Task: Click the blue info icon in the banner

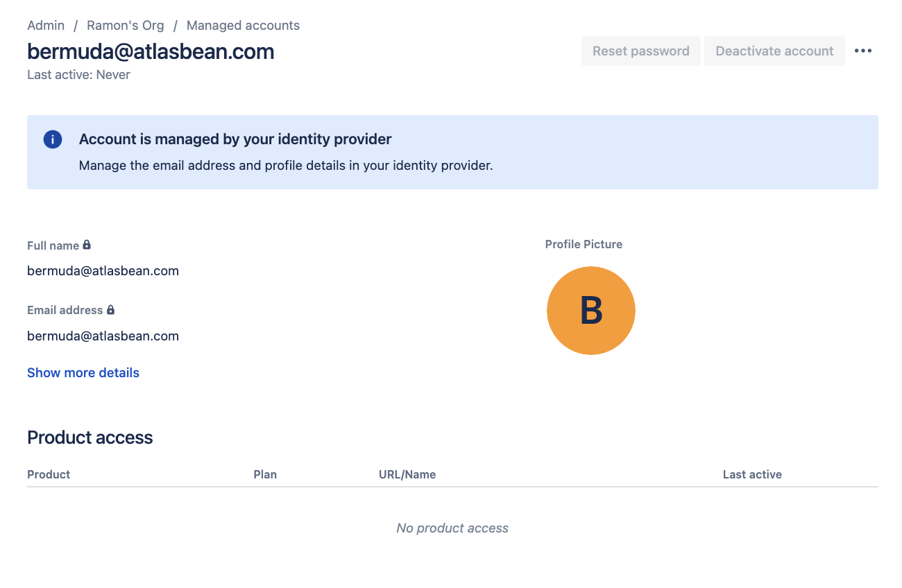Action: pyautogui.click(x=53, y=139)
